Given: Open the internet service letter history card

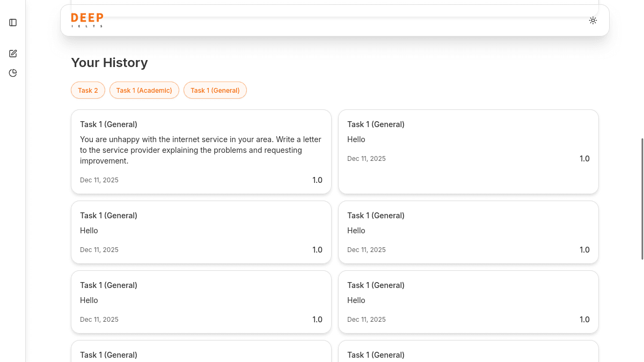Looking at the screenshot, I should click(201, 151).
